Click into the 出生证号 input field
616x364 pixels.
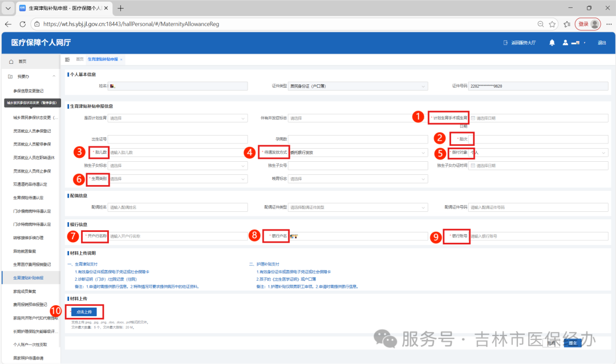tap(177, 139)
